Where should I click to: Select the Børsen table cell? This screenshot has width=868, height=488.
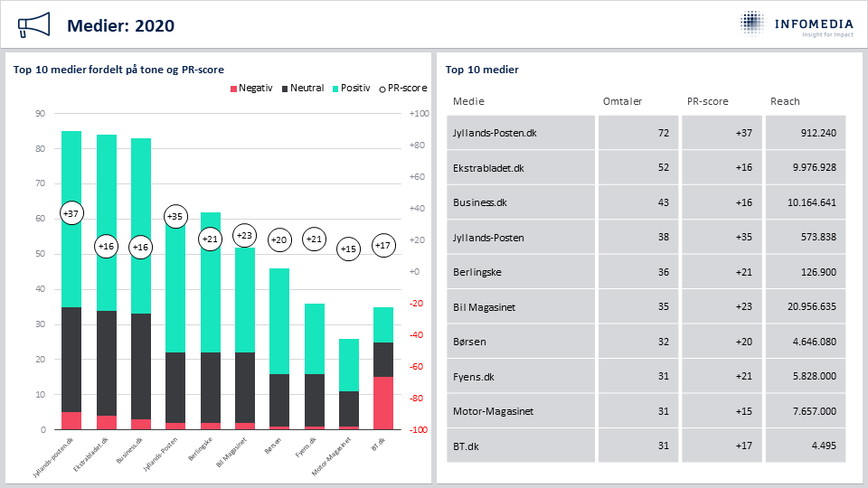521,342
